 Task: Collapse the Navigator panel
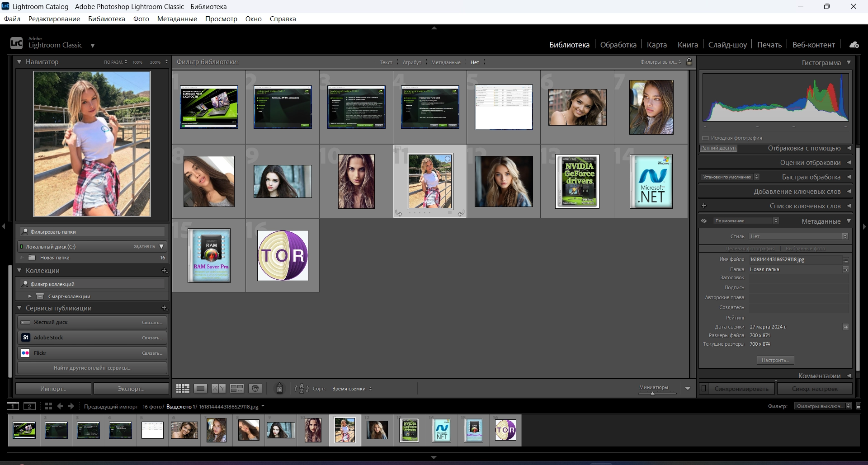tap(19, 62)
